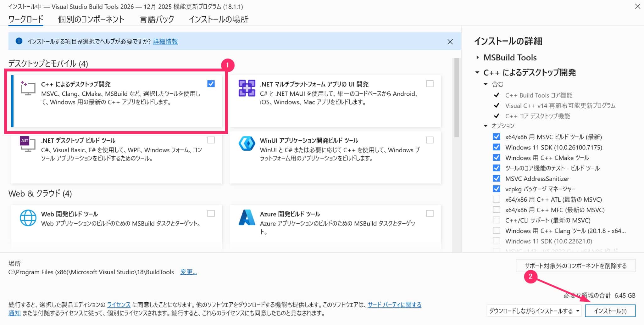The width and height of the screenshot is (644, 325).
Task: Click the WinUI application build tools icon
Action: coord(247,144)
